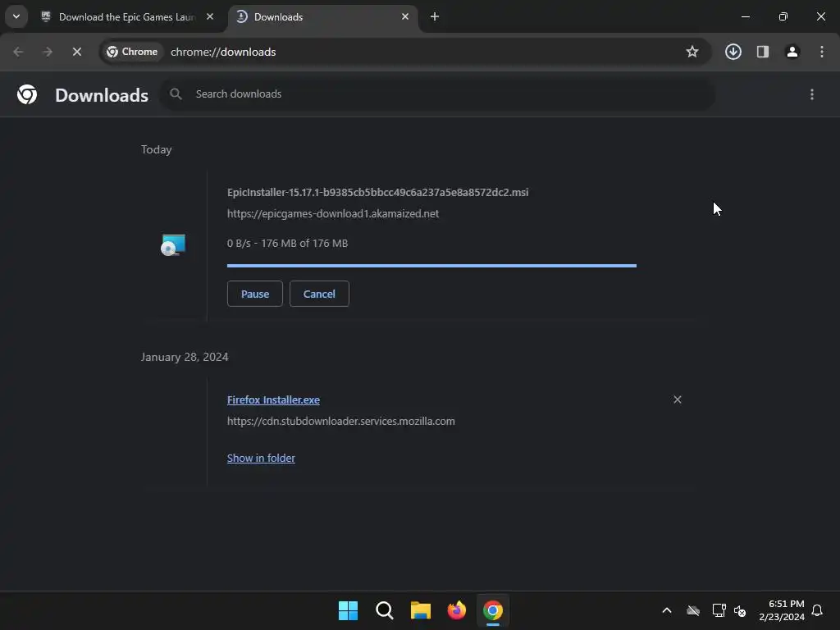840x630 pixels.
Task: Switch to the Epic Games Launcher tab
Action: pos(127,17)
